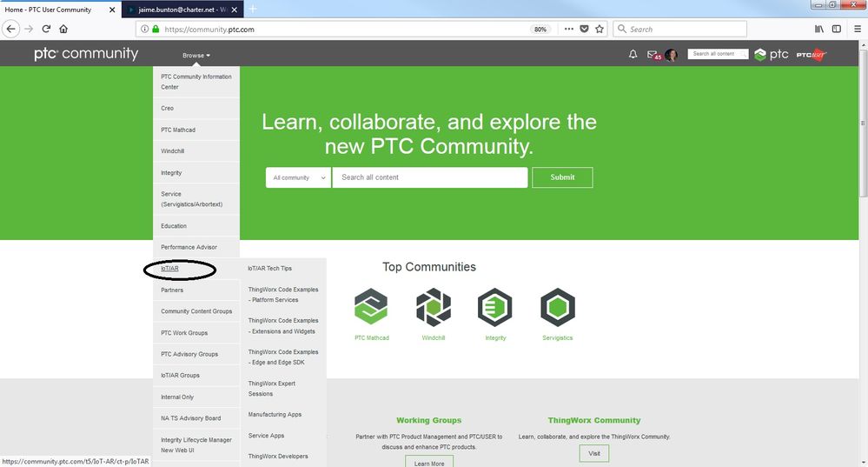The width and height of the screenshot is (868, 467).
Task: Open the All community dropdown
Action: pyautogui.click(x=298, y=177)
